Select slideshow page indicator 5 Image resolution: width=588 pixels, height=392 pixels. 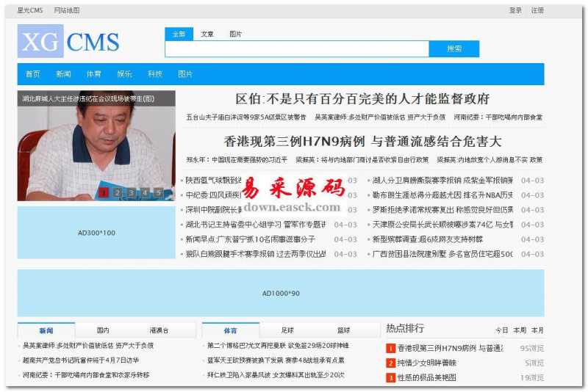[157, 193]
